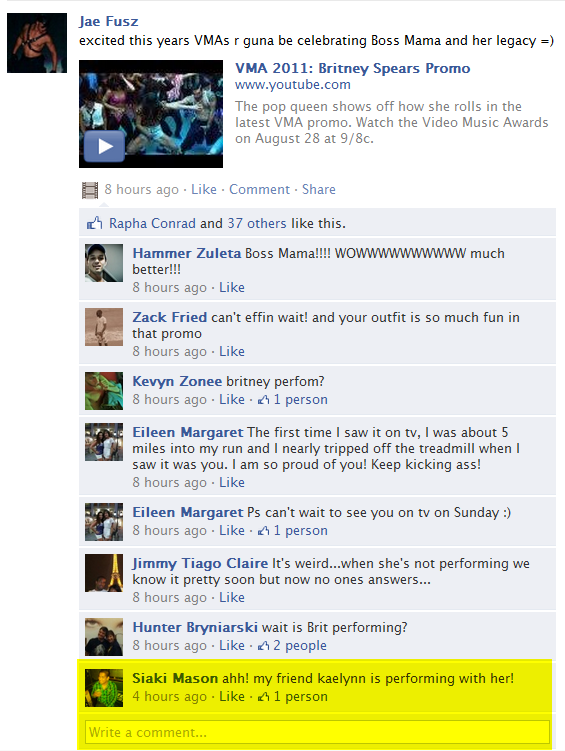Click the Write a comment field
This screenshot has width=565, height=751.
coord(317,732)
